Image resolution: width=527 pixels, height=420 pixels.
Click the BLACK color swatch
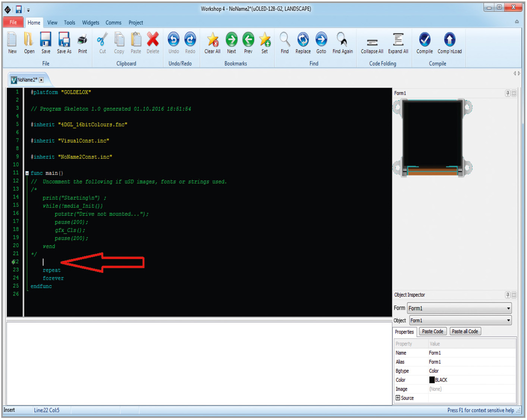coord(432,380)
